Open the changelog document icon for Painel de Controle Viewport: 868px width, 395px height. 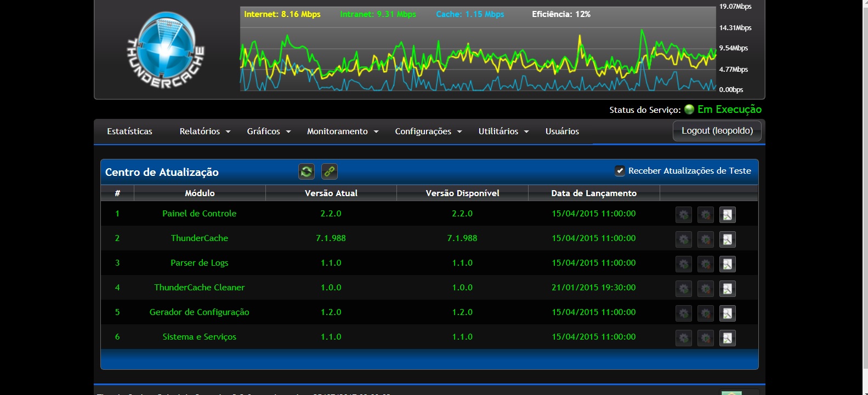click(727, 215)
